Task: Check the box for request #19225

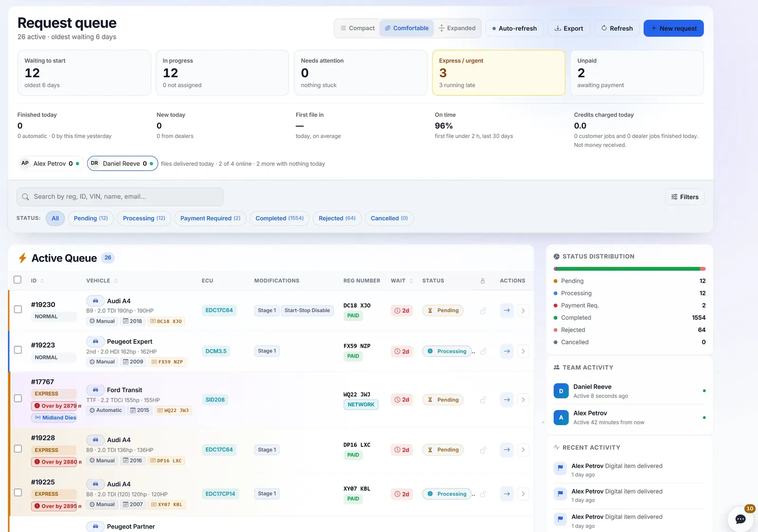Action: [x=18, y=493]
